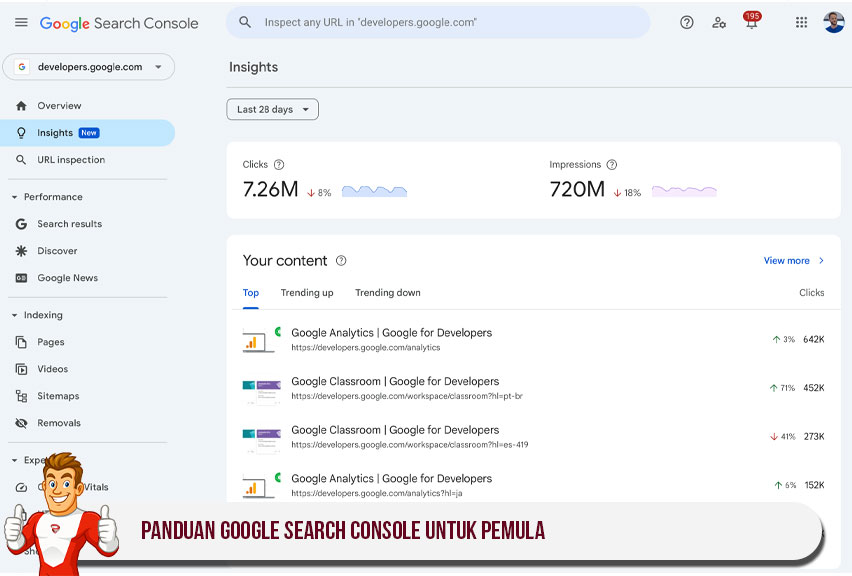Open developers.google.com/analytics URL link

tap(366, 348)
